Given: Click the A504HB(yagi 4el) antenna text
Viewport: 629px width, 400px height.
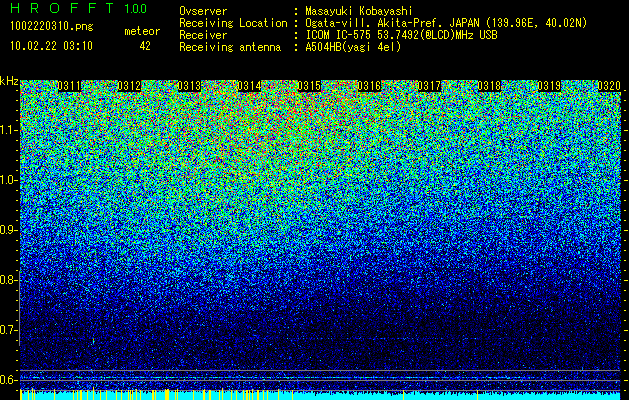Looking at the screenshot, I should click(x=353, y=47).
